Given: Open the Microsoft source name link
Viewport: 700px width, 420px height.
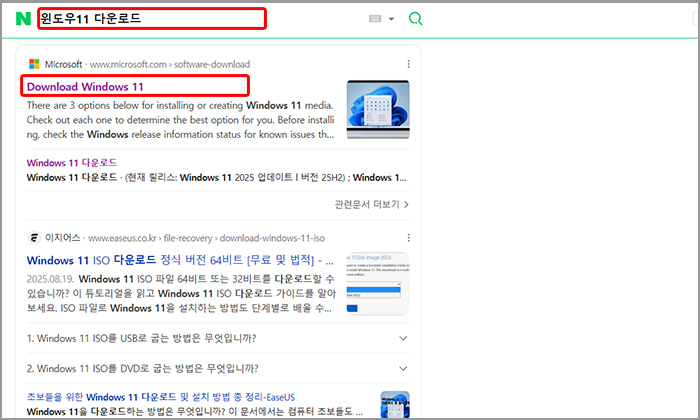Looking at the screenshot, I should (x=63, y=64).
